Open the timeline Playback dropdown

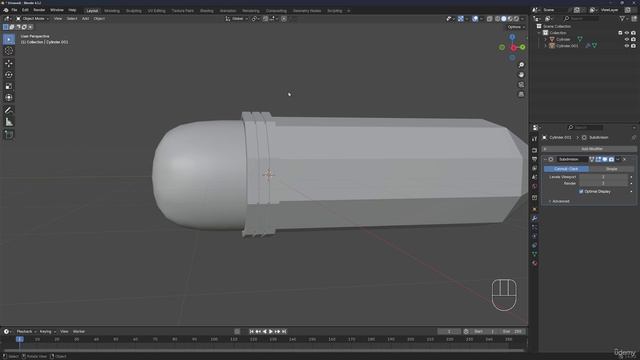26,331
